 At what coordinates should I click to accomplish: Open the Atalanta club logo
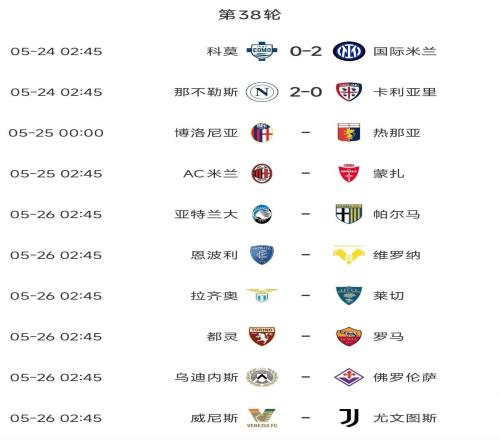coord(262,214)
